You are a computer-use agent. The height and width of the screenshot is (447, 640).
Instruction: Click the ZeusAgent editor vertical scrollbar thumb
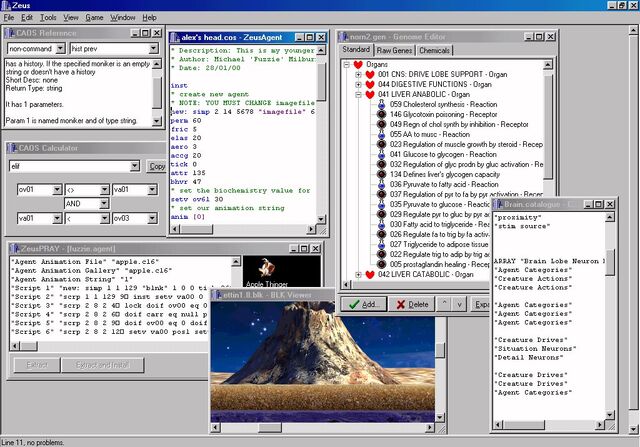point(321,80)
